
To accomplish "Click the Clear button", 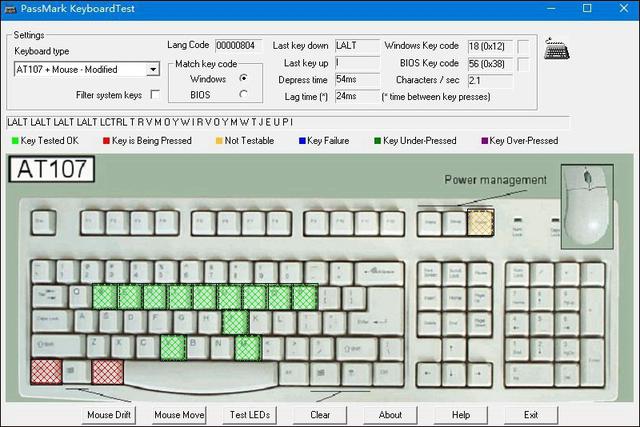I will 320,415.
